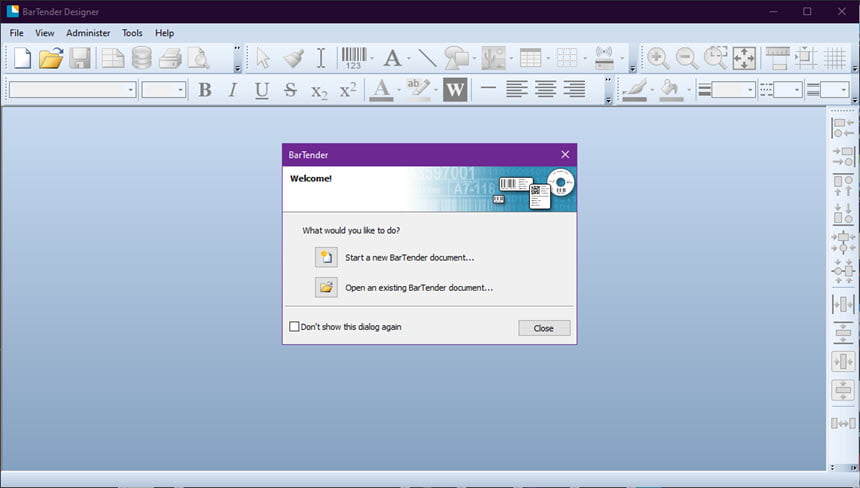Toggle superscript formatting
The height and width of the screenshot is (488, 860).
coord(348,89)
